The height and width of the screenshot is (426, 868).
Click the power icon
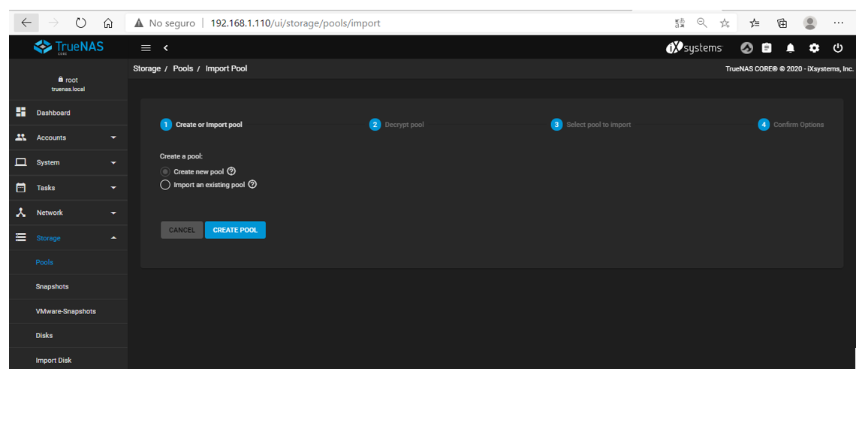(x=837, y=48)
